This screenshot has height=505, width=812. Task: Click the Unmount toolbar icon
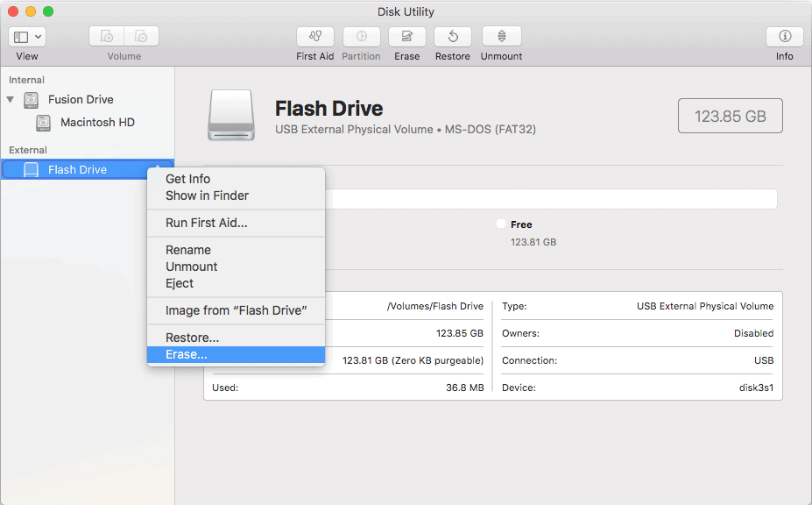point(501,37)
